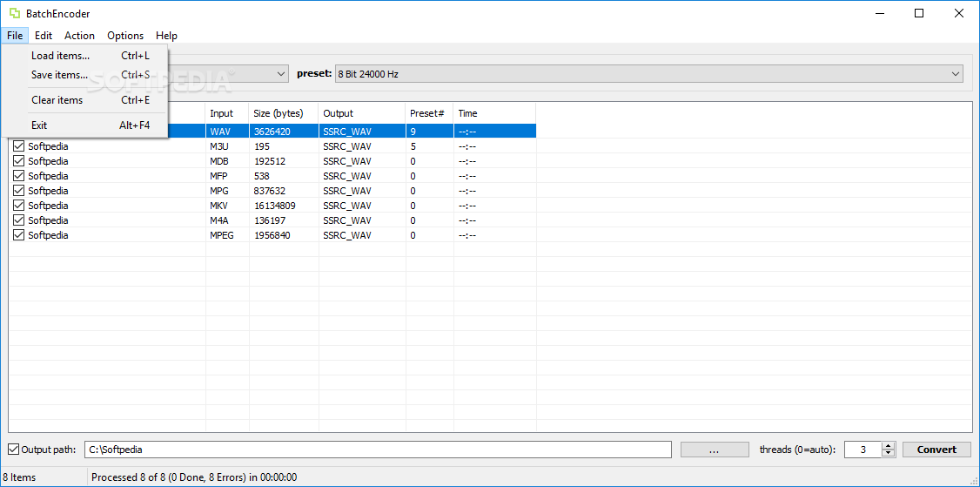Open the File menu

[15, 36]
